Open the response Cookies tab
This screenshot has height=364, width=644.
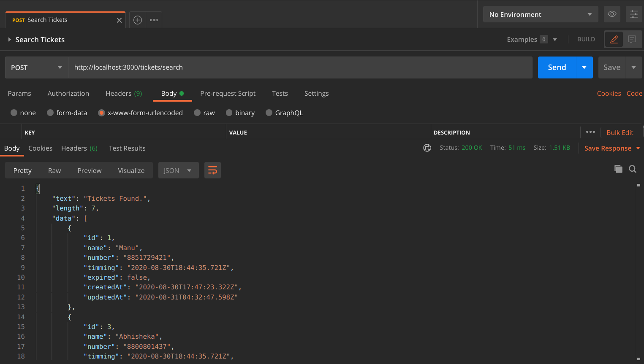(x=41, y=148)
